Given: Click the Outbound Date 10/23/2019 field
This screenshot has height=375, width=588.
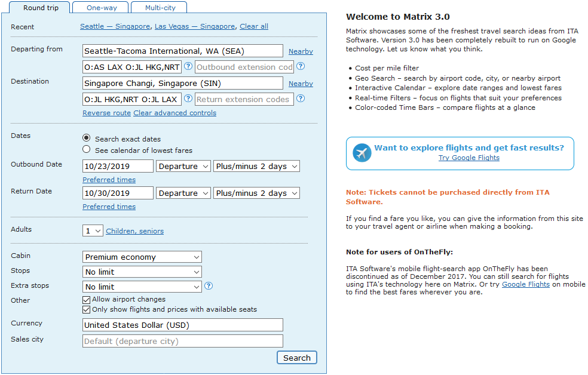Looking at the screenshot, I should pyautogui.click(x=118, y=167).
